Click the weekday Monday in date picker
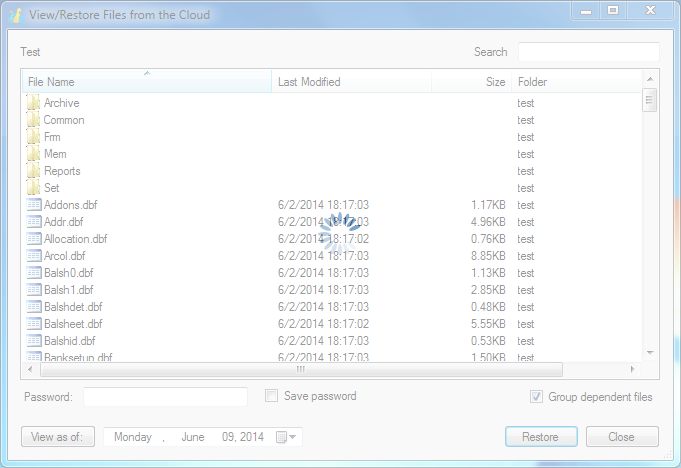Viewport: 681px width, 468px height. (x=133, y=437)
